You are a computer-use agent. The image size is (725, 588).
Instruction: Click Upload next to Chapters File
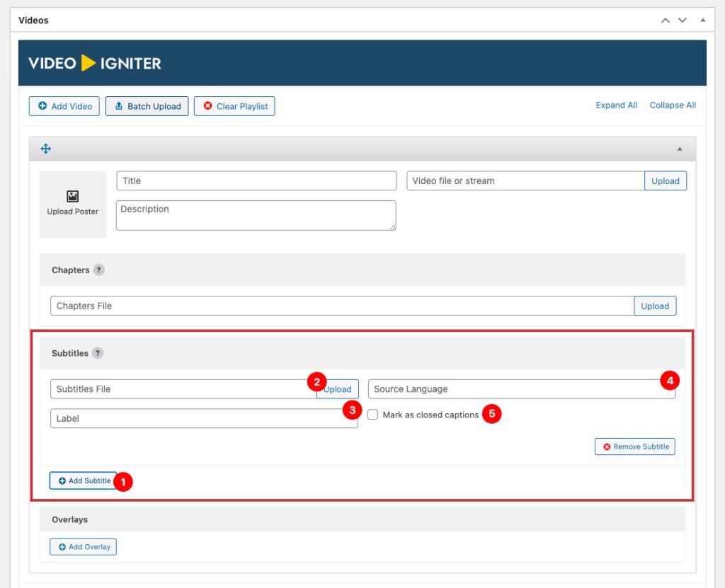click(654, 306)
